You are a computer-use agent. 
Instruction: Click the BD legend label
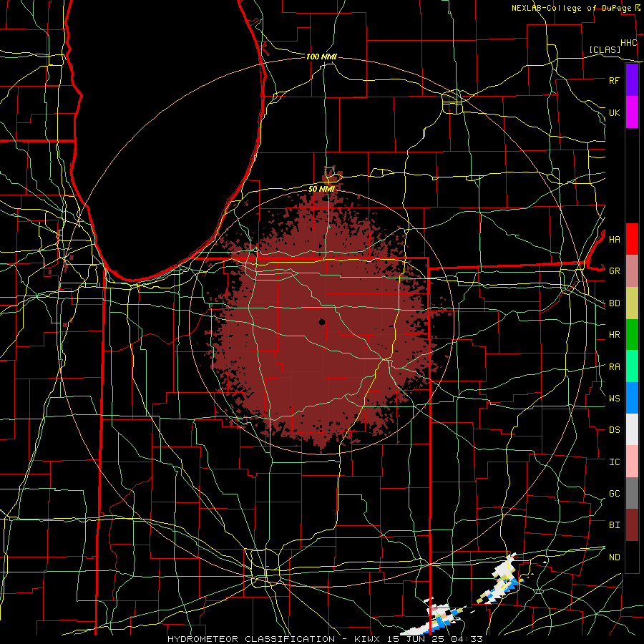[614, 303]
